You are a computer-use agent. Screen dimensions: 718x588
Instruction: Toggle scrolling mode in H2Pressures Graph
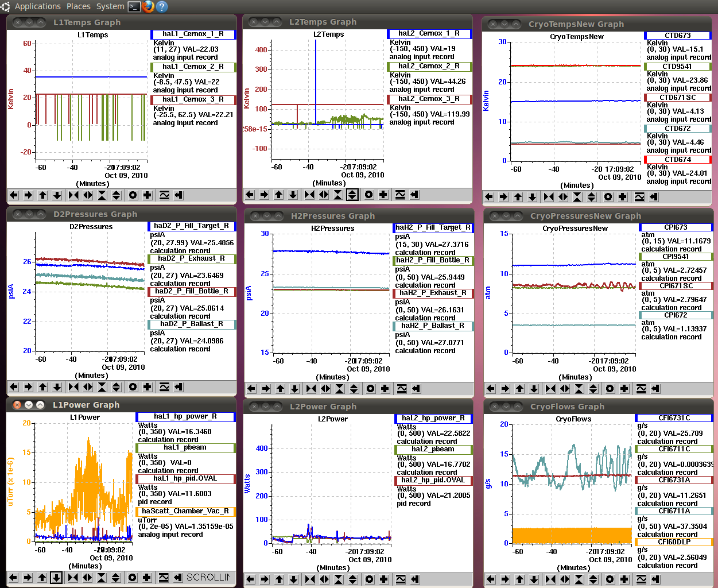click(416, 389)
